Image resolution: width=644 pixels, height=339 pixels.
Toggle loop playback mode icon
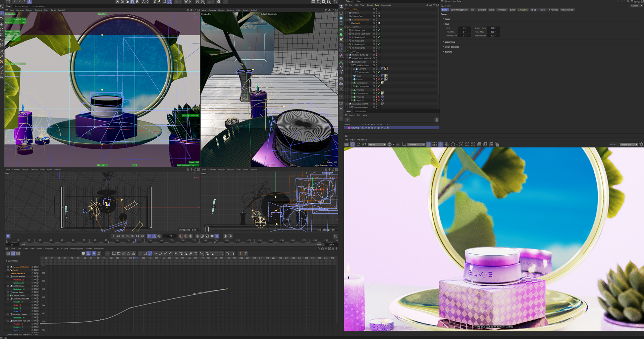149,236
